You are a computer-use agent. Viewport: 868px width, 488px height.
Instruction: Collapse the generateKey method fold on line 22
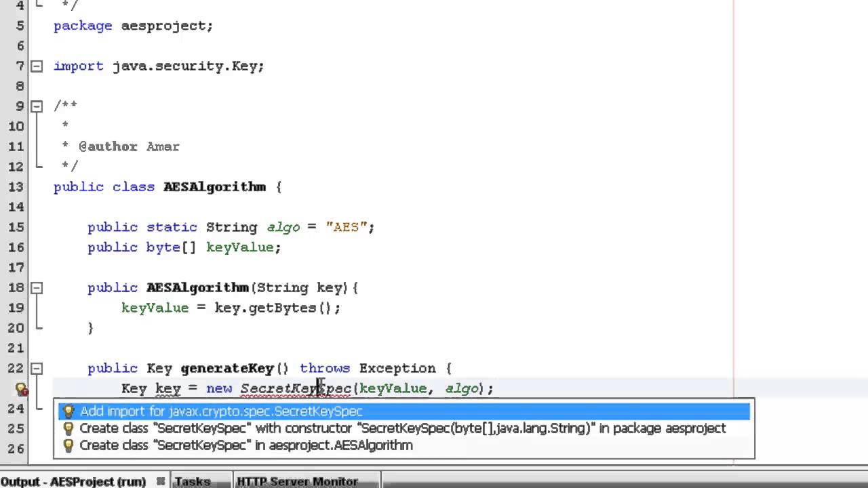coord(37,369)
